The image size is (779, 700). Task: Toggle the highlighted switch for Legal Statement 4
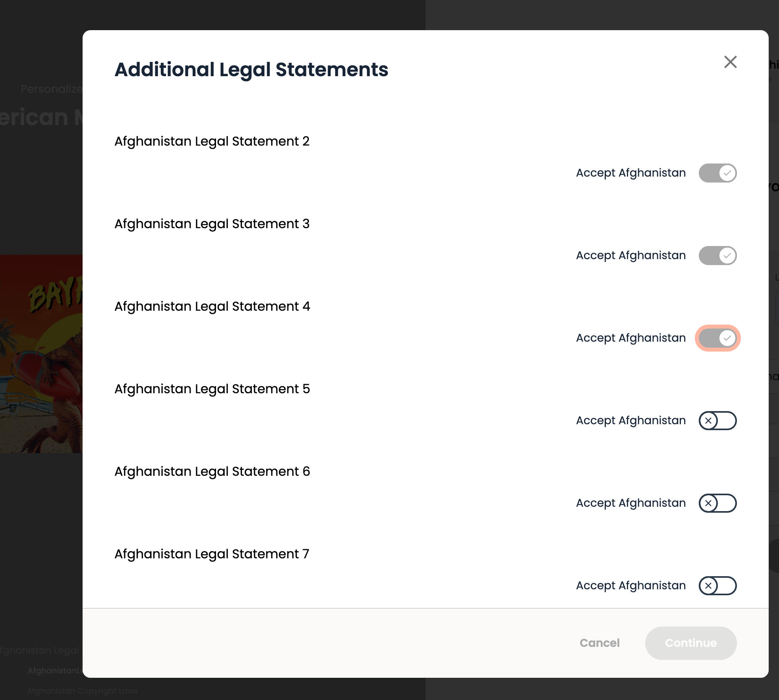point(717,338)
